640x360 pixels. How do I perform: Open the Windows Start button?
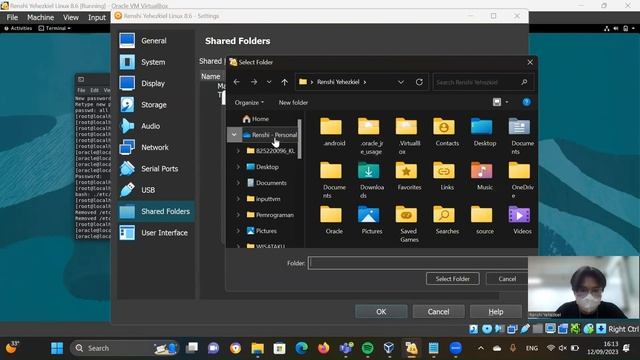[57, 348]
